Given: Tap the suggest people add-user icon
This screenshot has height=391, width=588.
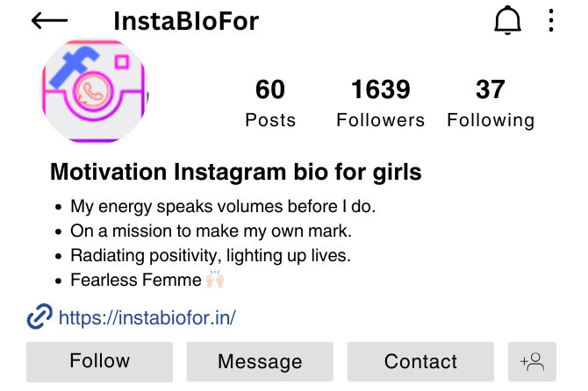Looking at the screenshot, I should coord(532,362).
